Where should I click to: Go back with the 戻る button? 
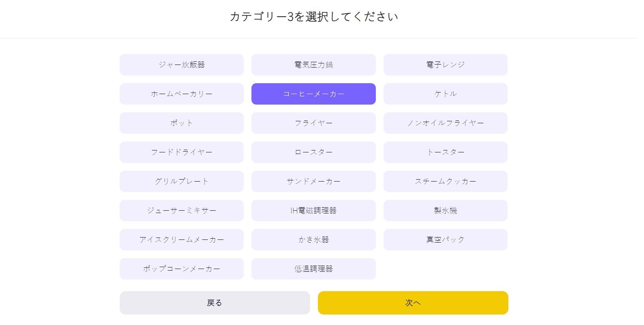(x=215, y=303)
